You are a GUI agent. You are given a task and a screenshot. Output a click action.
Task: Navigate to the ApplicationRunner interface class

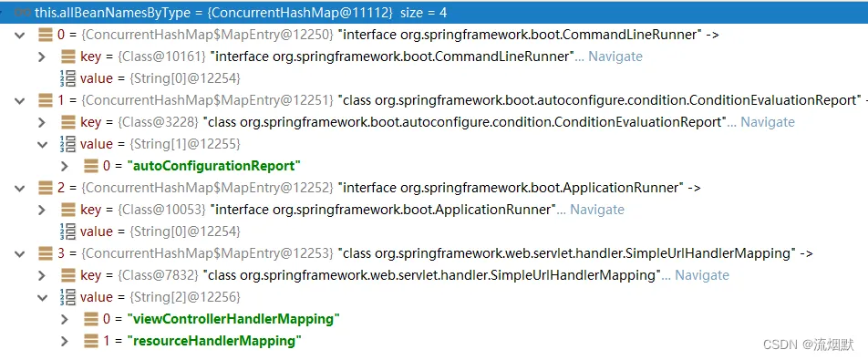[596, 210]
